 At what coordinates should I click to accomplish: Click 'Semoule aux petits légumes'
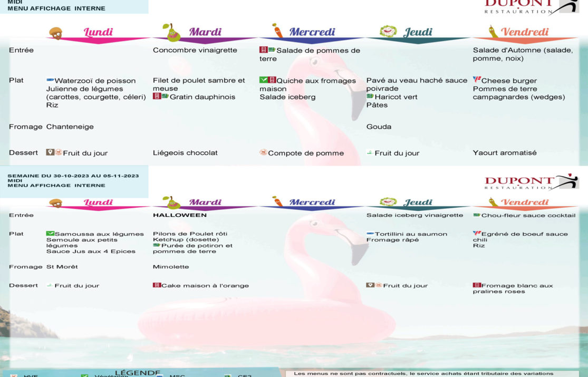(x=82, y=243)
